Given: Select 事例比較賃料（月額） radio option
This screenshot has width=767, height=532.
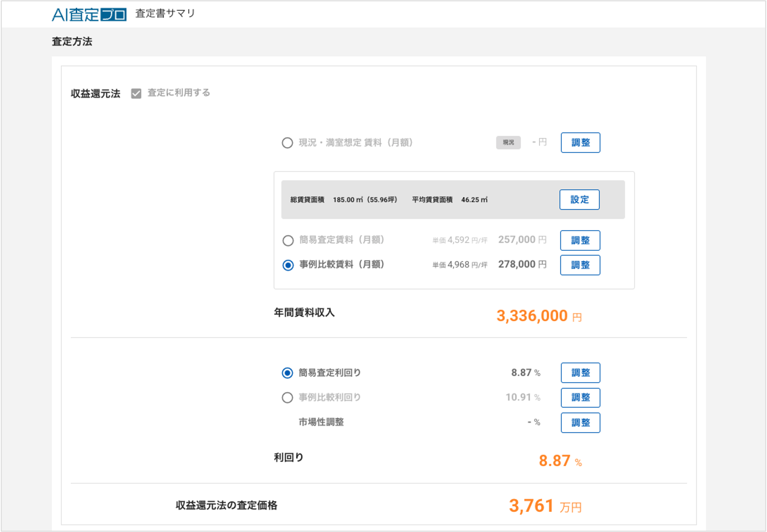Looking at the screenshot, I should tap(288, 265).
